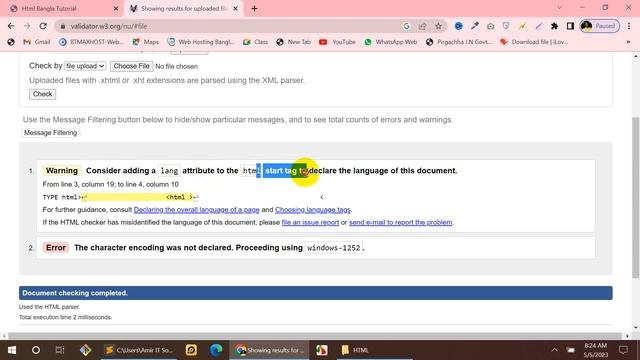Open BTMAXHOST-Web bookmark

91,42
